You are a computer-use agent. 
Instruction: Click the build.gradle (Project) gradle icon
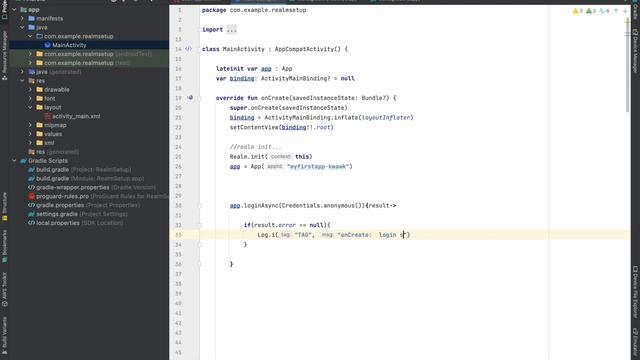click(31, 170)
